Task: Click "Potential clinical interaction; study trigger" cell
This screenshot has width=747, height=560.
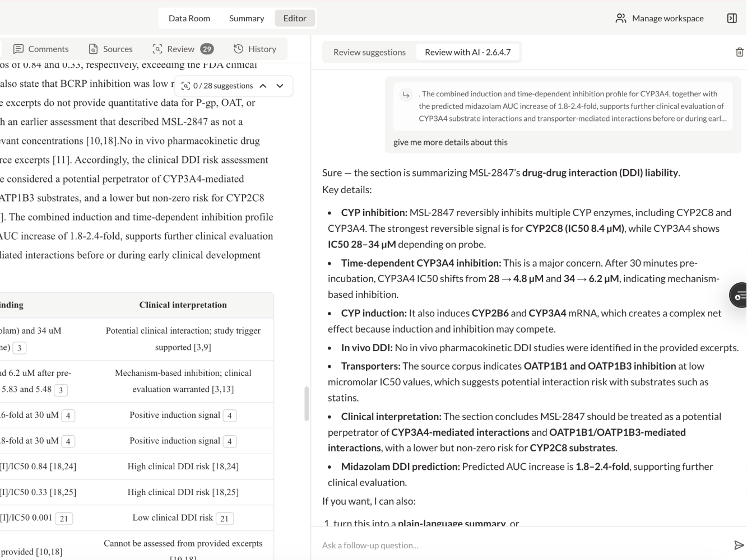Action: tap(183, 339)
